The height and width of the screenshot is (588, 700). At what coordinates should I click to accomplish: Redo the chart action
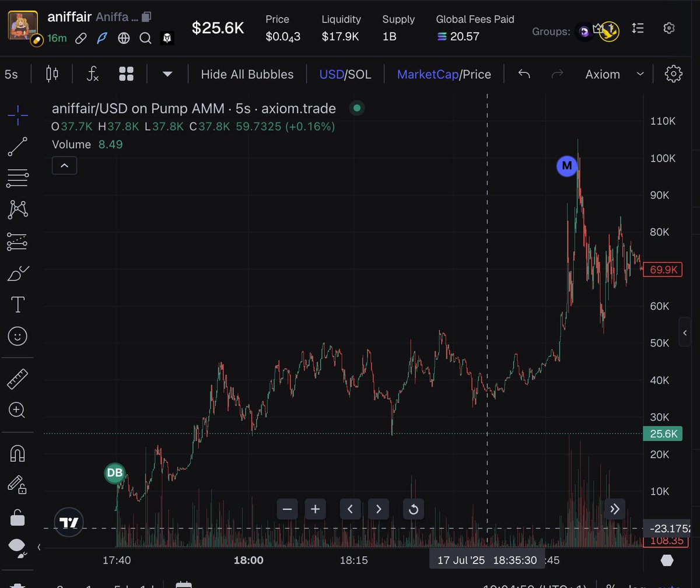click(x=557, y=74)
